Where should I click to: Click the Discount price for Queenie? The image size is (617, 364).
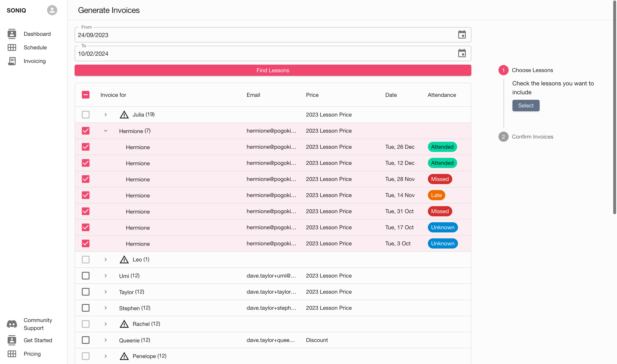tap(317, 340)
